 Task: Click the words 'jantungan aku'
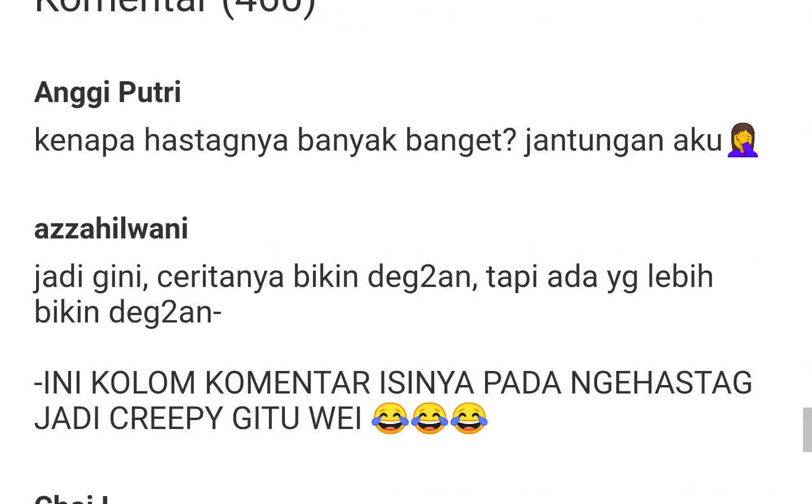pos(624,140)
